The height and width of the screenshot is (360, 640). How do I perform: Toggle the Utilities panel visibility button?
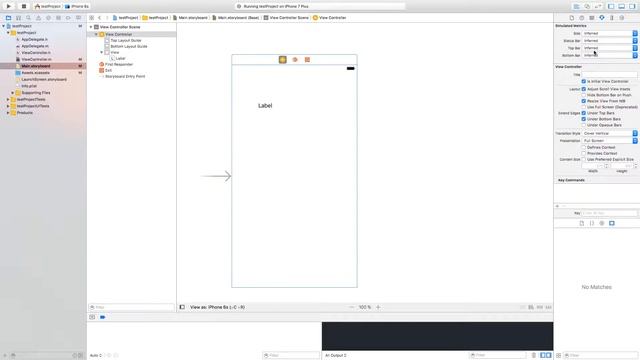pyautogui.click(x=632, y=7)
